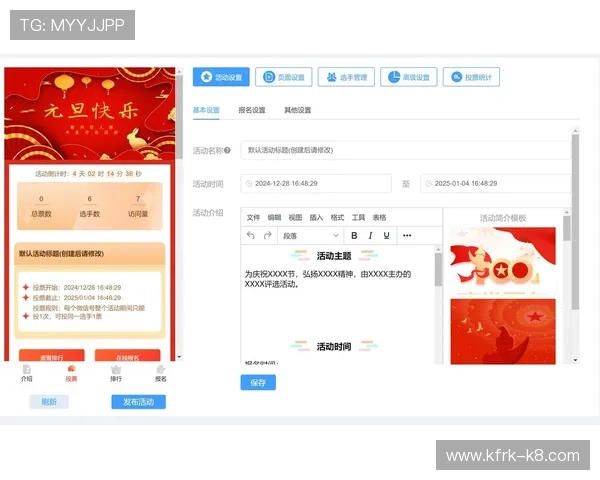The image size is (600, 480).
Task: Click the 活动时间 heading in editor
Action: 334,346
